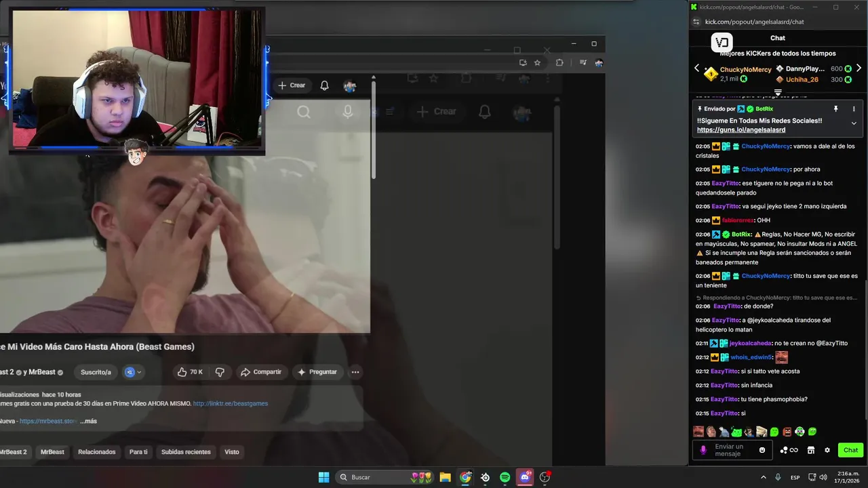Viewport: 868px width, 488px height.
Task: Select the MrBeast filter chip
Action: click(52, 452)
